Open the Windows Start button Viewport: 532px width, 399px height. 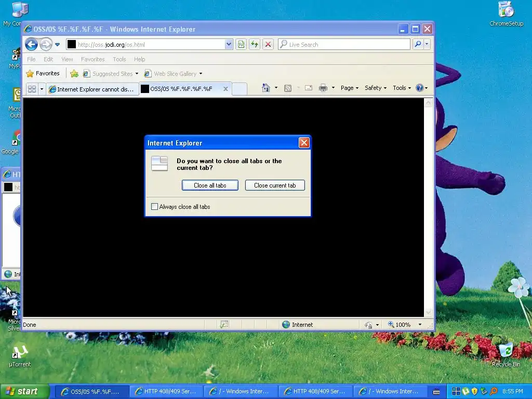(24, 392)
